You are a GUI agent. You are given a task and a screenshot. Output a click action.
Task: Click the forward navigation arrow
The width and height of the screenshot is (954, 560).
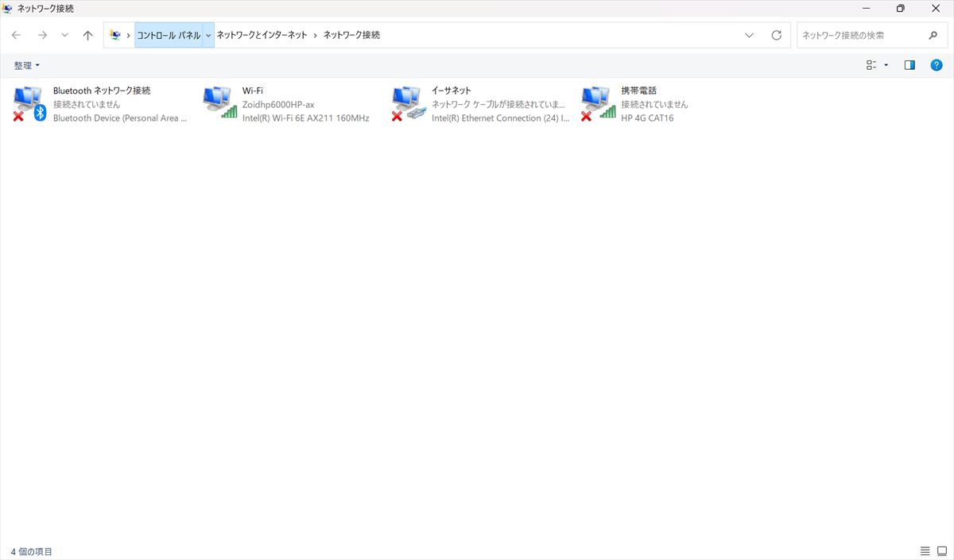[x=42, y=36]
